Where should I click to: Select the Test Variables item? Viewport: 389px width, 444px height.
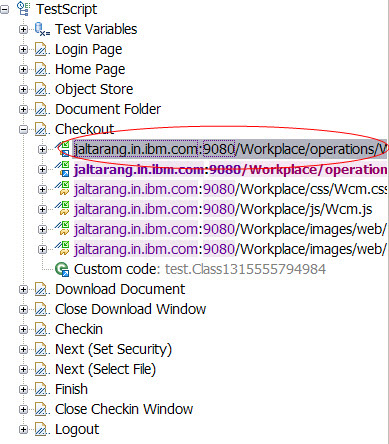tap(96, 29)
